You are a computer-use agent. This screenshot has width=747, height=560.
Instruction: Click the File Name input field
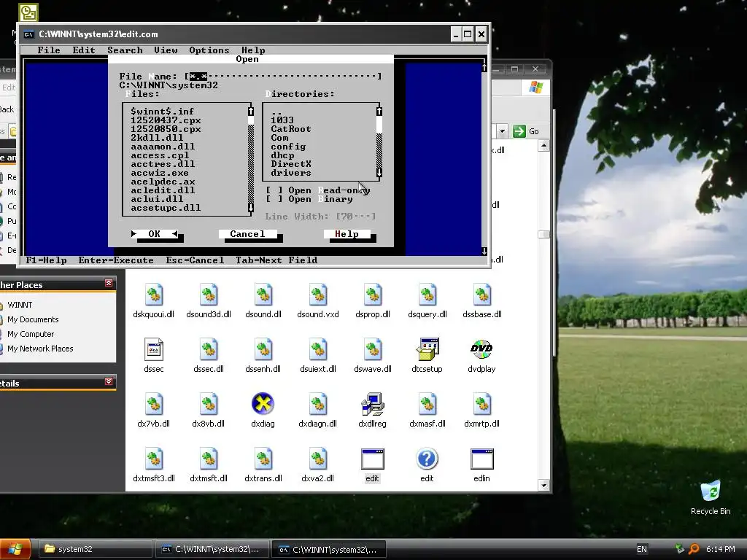pyautogui.click(x=284, y=76)
